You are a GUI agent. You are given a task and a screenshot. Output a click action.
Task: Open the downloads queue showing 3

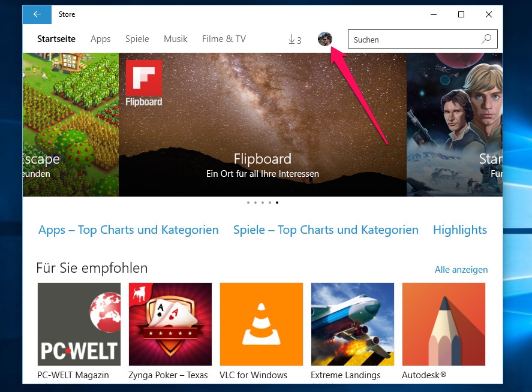pyautogui.click(x=294, y=40)
